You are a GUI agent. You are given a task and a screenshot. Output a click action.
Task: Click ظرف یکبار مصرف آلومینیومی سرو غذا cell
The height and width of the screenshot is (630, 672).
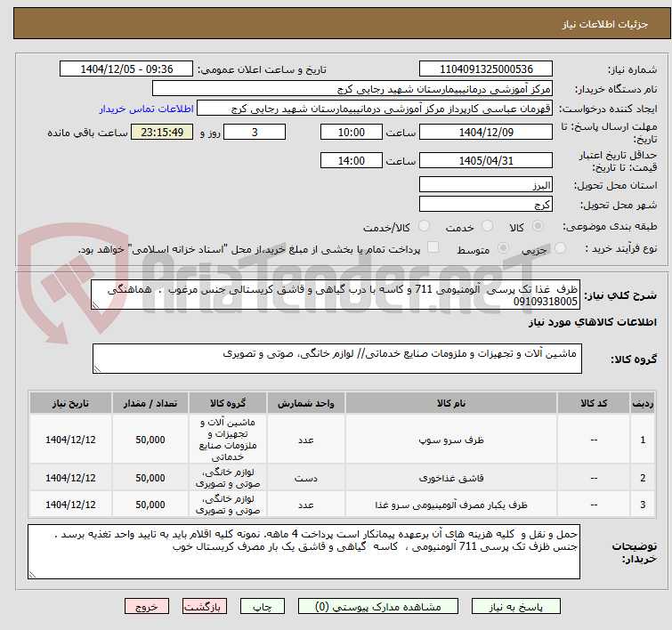[451, 505]
